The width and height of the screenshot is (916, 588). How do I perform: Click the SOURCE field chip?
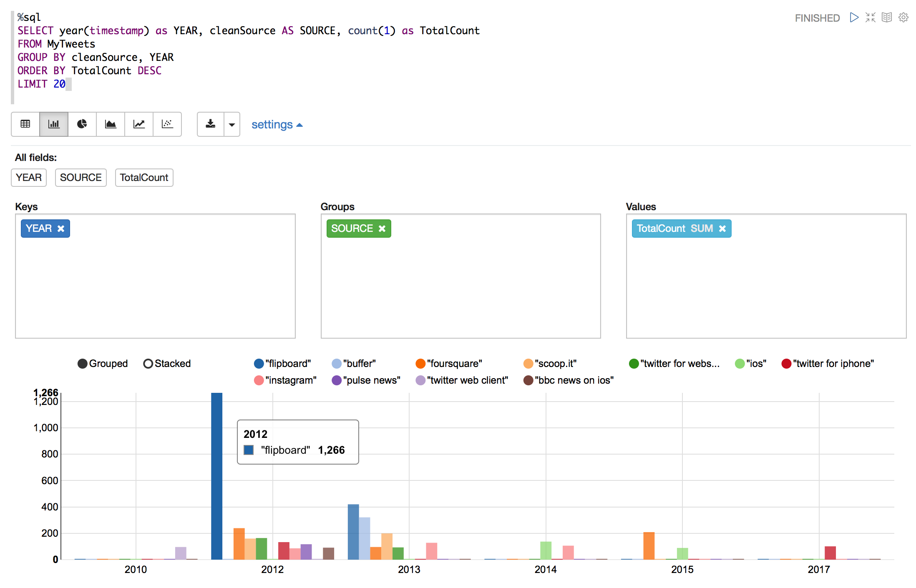pyautogui.click(x=81, y=178)
